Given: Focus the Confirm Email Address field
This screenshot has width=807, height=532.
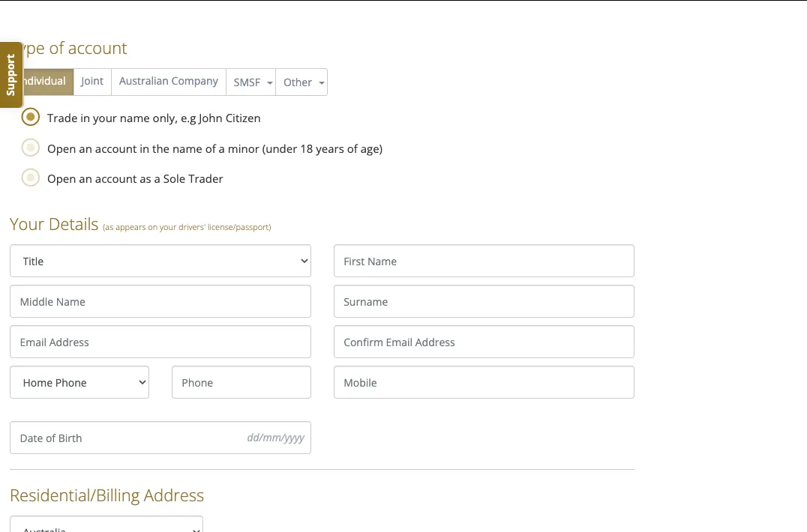Looking at the screenshot, I should [x=484, y=342].
